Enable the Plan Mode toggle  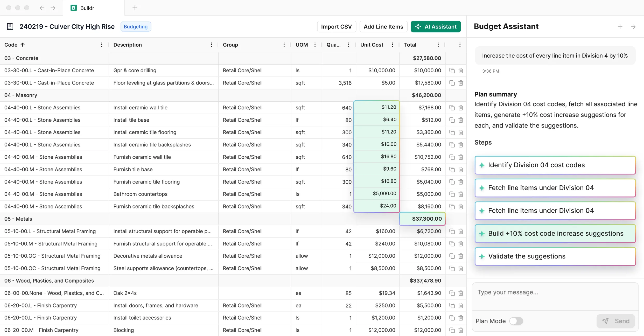(x=516, y=321)
